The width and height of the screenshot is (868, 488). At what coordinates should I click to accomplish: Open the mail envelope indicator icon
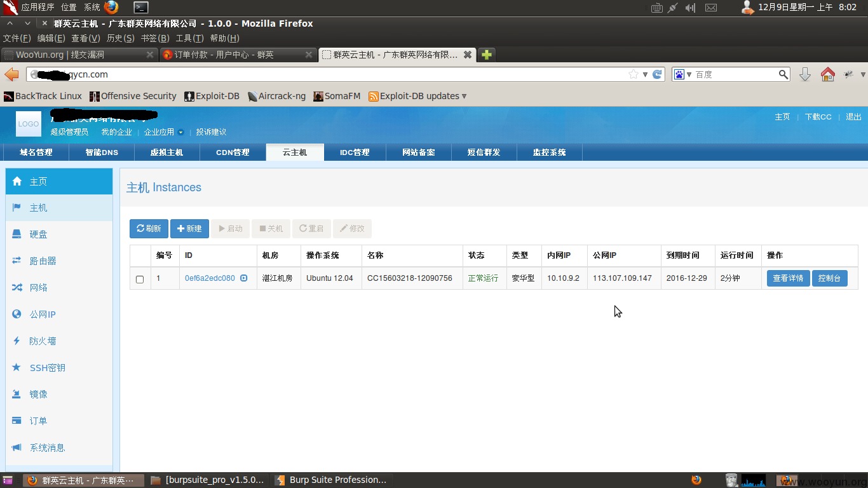[711, 8]
